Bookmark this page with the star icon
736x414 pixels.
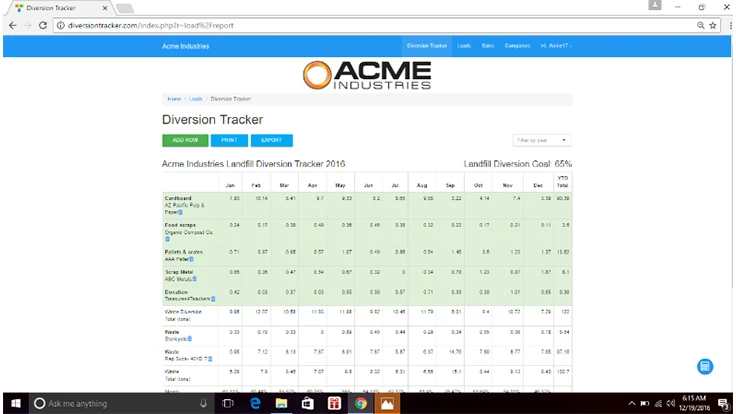[x=712, y=25]
